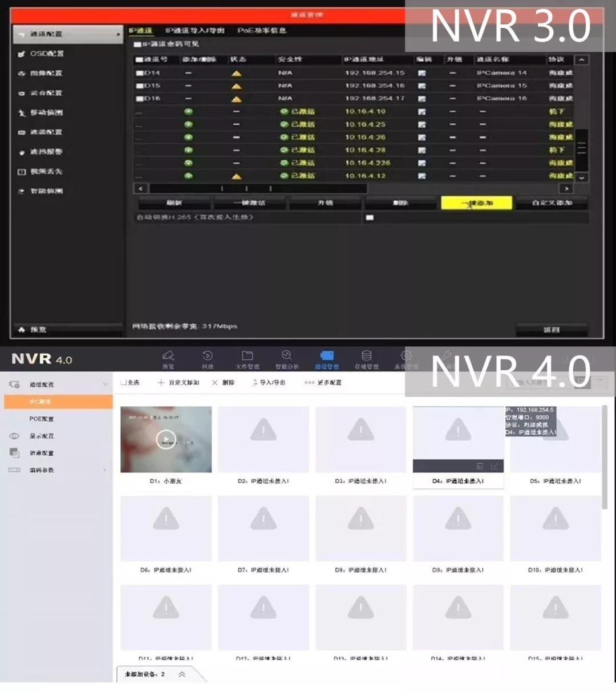Click the horizontal scrollbar track under the channel list
The image size is (616, 693).
[x=354, y=188]
